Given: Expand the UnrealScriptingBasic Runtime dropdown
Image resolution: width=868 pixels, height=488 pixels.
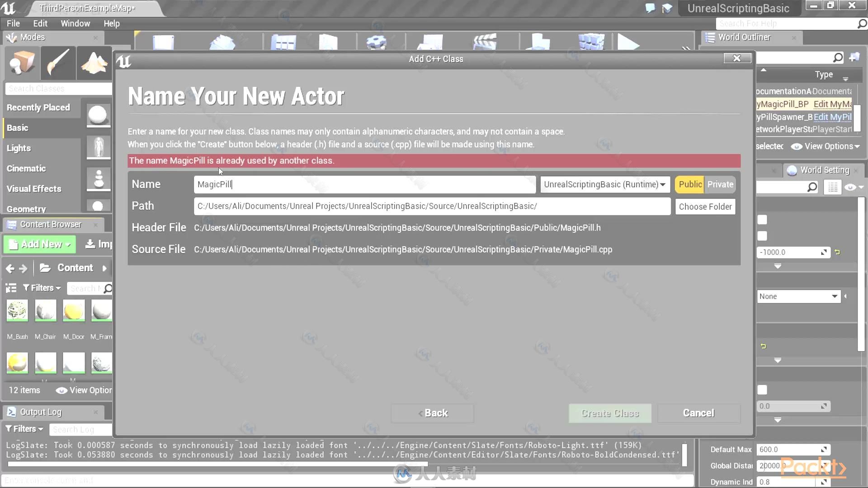Looking at the screenshot, I should [604, 184].
